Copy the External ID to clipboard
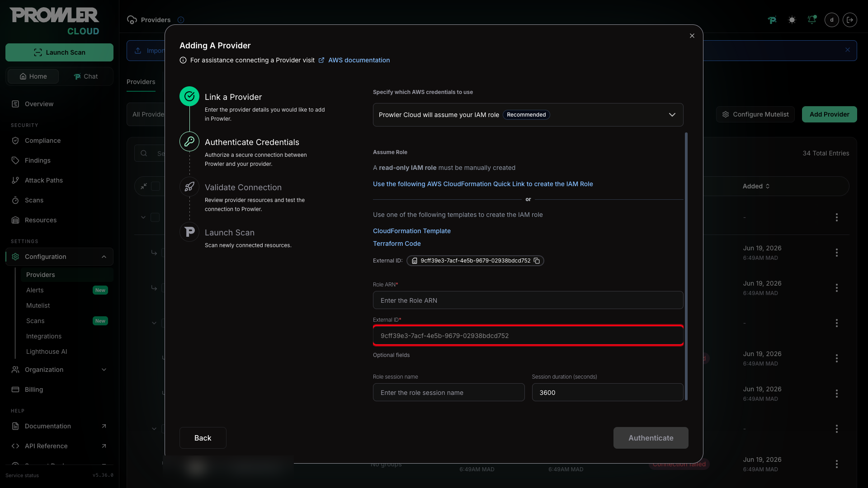The image size is (868, 488). (537, 261)
